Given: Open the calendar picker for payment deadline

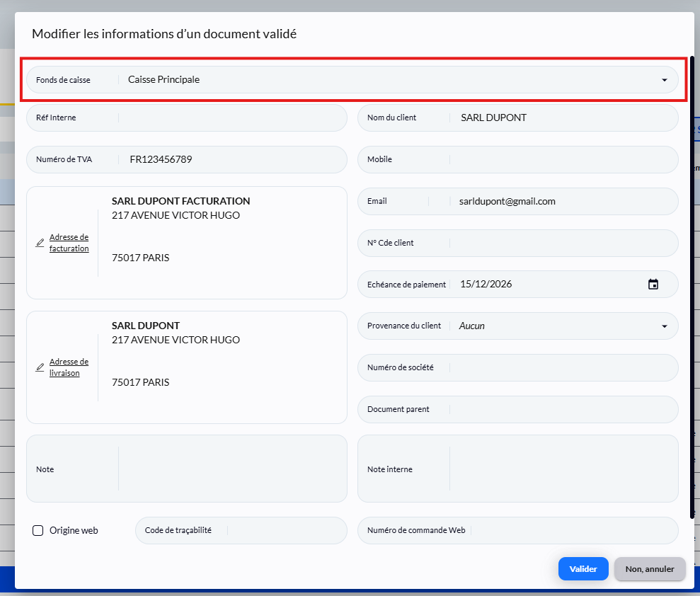Looking at the screenshot, I should [653, 285].
